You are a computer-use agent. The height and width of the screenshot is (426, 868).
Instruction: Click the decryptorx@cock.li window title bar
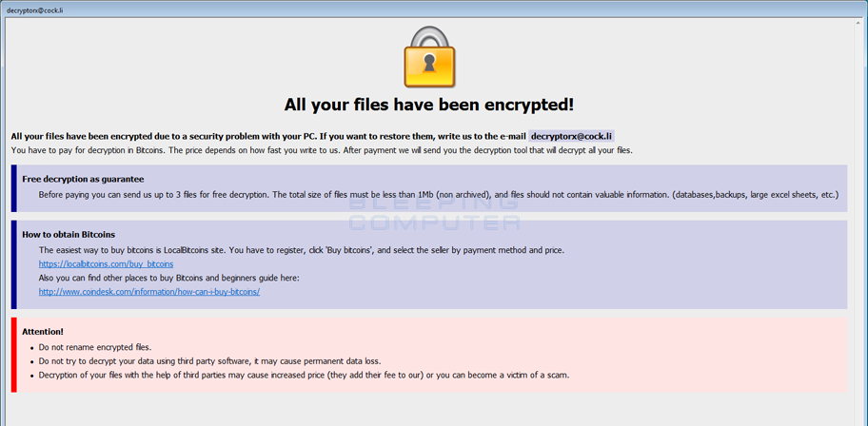pos(434,10)
